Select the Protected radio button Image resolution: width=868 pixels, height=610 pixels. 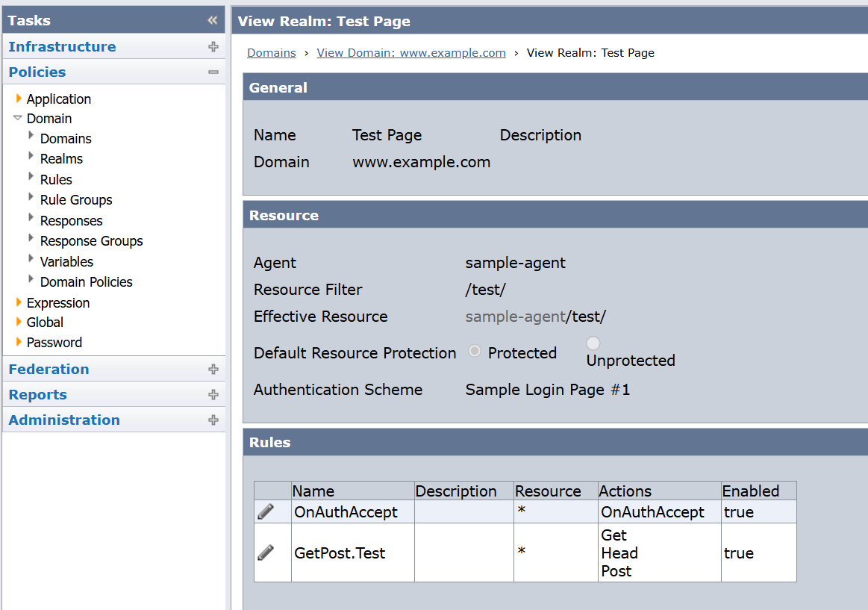coord(475,352)
